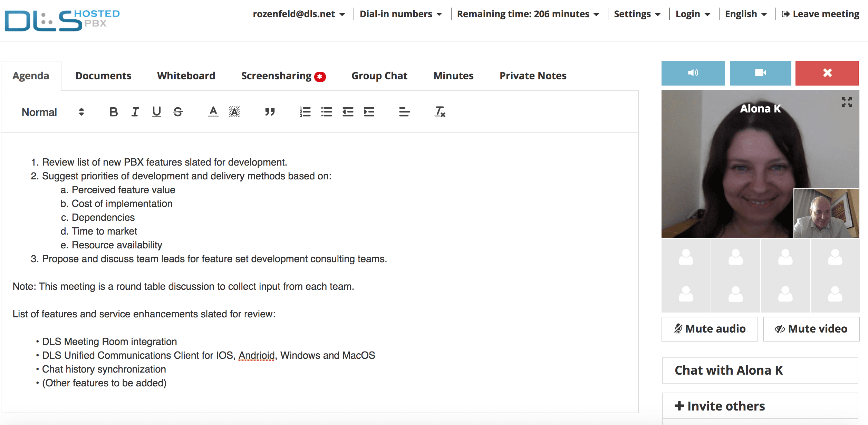Toggle strikethrough formatting
The image size is (868, 425).
(x=178, y=112)
